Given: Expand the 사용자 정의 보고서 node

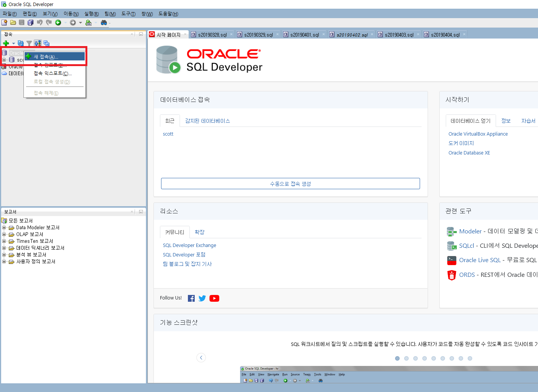Looking at the screenshot, I should pos(4,261).
